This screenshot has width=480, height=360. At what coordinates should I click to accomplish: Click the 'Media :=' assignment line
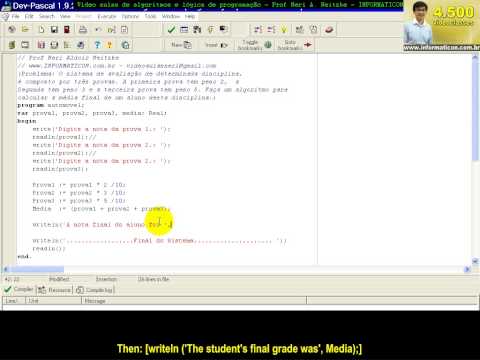click(101, 209)
